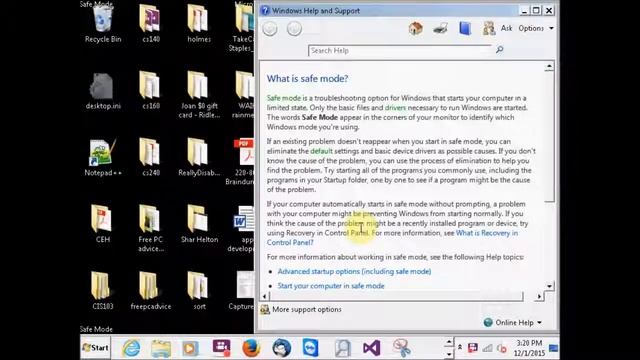Click Show desktop button at taskbar end
The height and width of the screenshot is (360, 640).
tap(553, 348)
